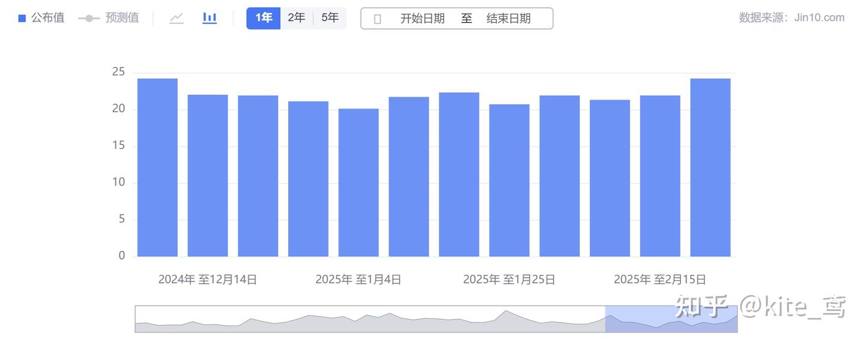
Task: Click the bar above 2025年 至1月25日
Action: pos(509,180)
